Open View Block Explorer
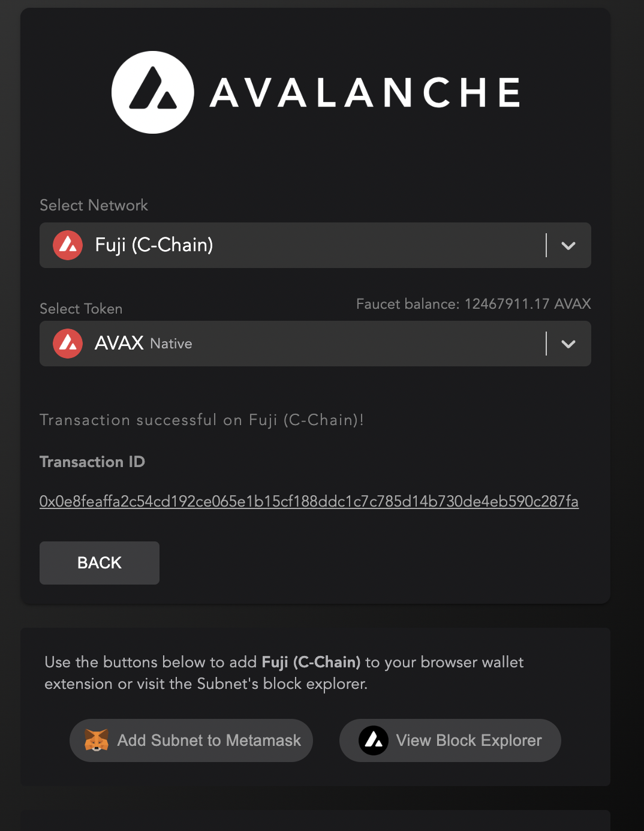644x831 pixels. click(x=450, y=740)
